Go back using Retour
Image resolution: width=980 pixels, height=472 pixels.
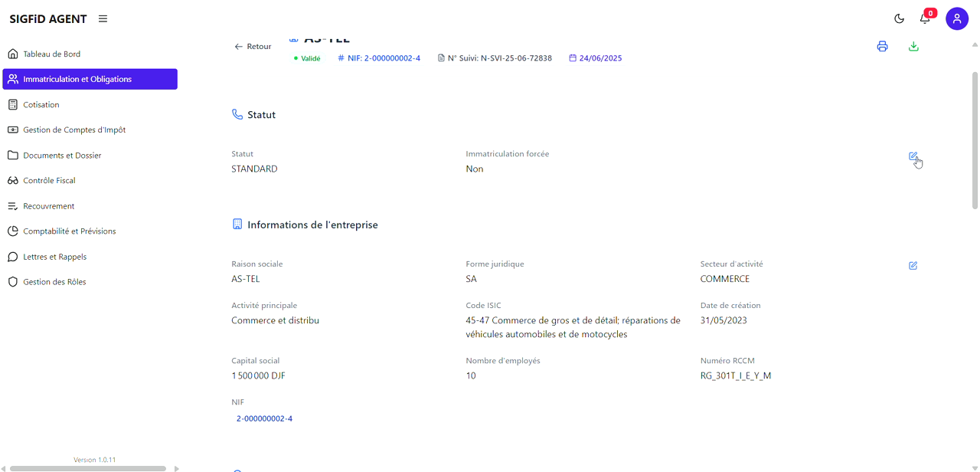pos(253,47)
